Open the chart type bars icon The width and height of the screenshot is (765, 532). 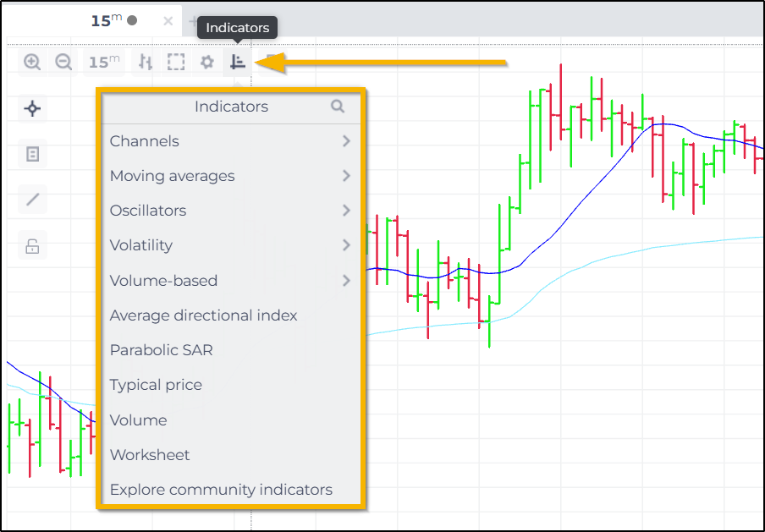coord(146,62)
